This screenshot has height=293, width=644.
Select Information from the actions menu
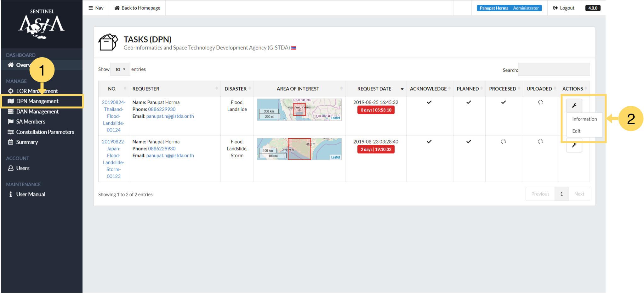(584, 119)
